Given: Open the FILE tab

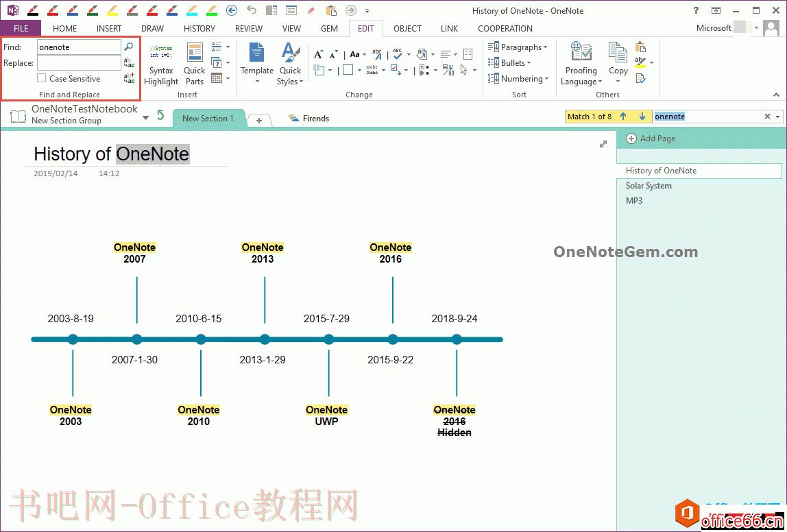Looking at the screenshot, I should (21, 28).
